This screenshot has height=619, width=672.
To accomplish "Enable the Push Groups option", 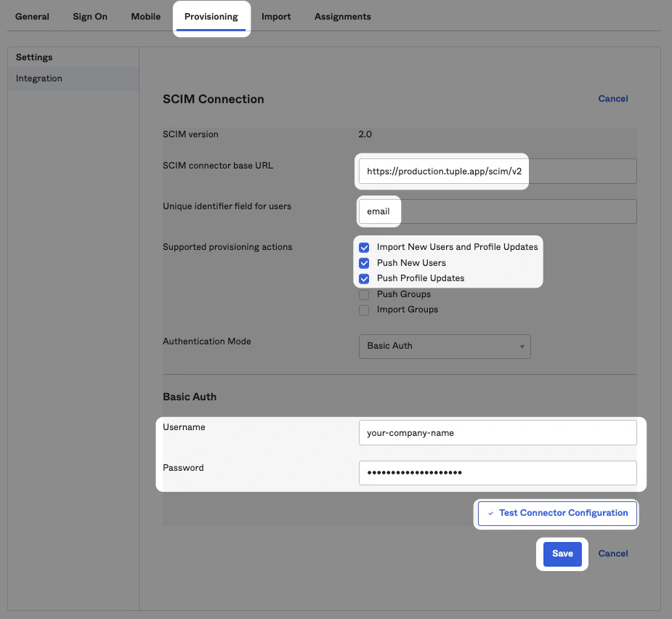I will pos(364,294).
